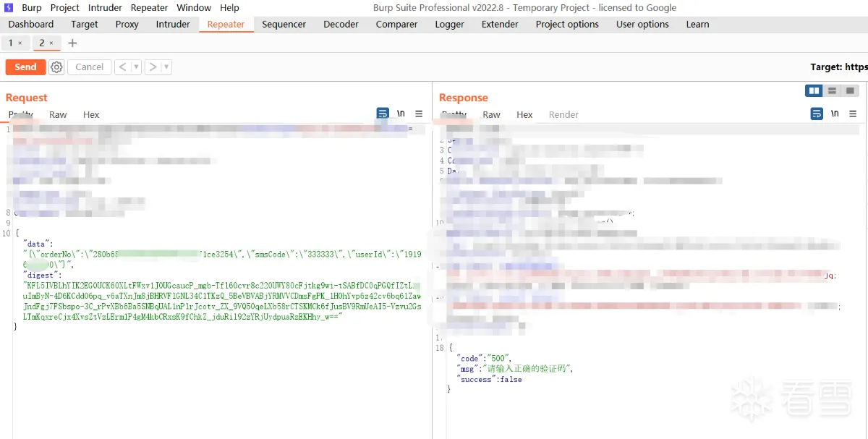Viewport: 868px width, 439px height.
Task: Switch to the Proxy tab
Action: 127,24
